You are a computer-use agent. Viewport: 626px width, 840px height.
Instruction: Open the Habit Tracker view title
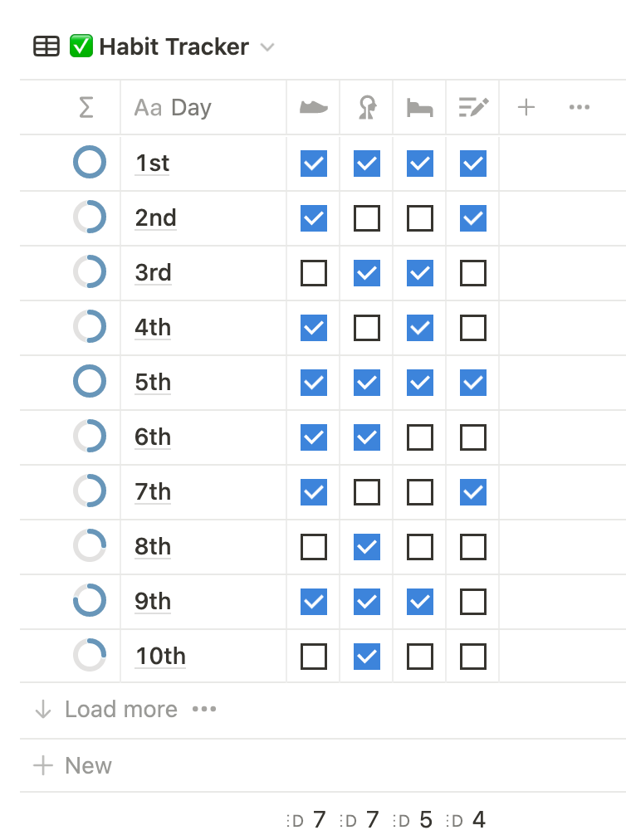pos(174,46)
